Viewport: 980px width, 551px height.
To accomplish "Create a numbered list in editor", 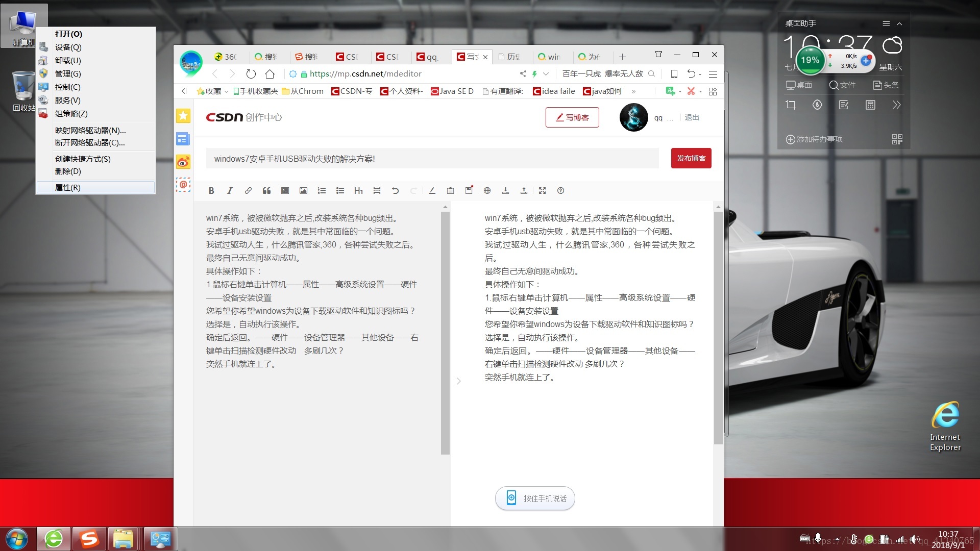I will tap(322, 191).
